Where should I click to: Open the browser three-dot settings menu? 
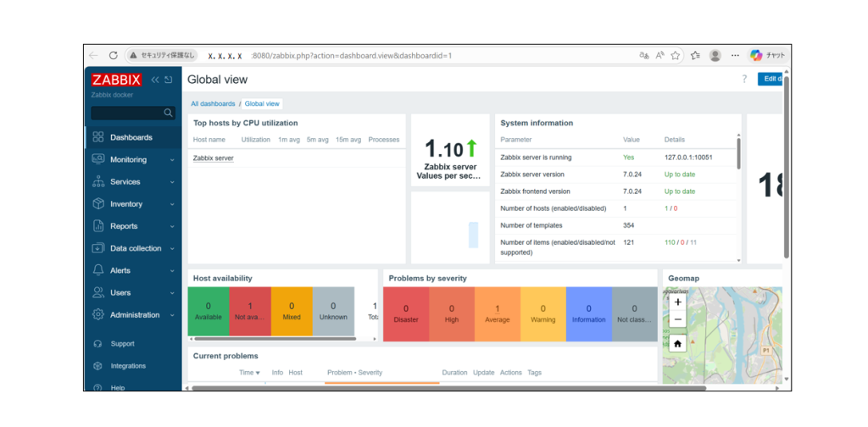(x=735, y=55)
